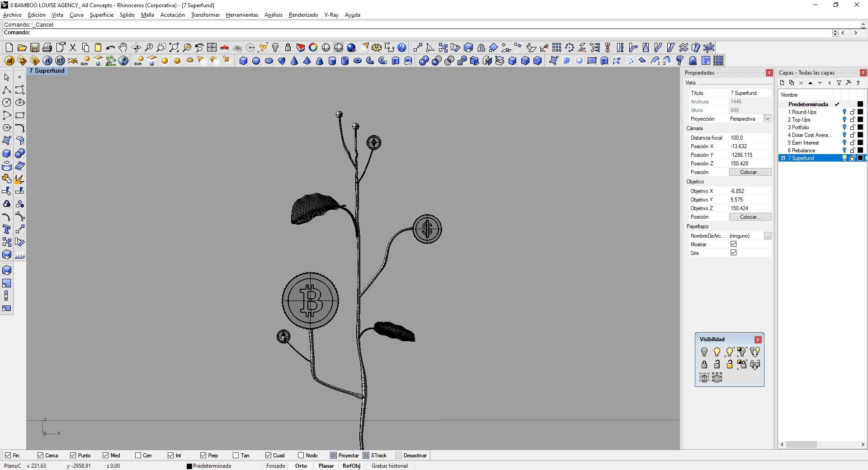Click the V-Ray sun light icon
The width and height of the screenshot is (868, 470).
tap(85, 61)
